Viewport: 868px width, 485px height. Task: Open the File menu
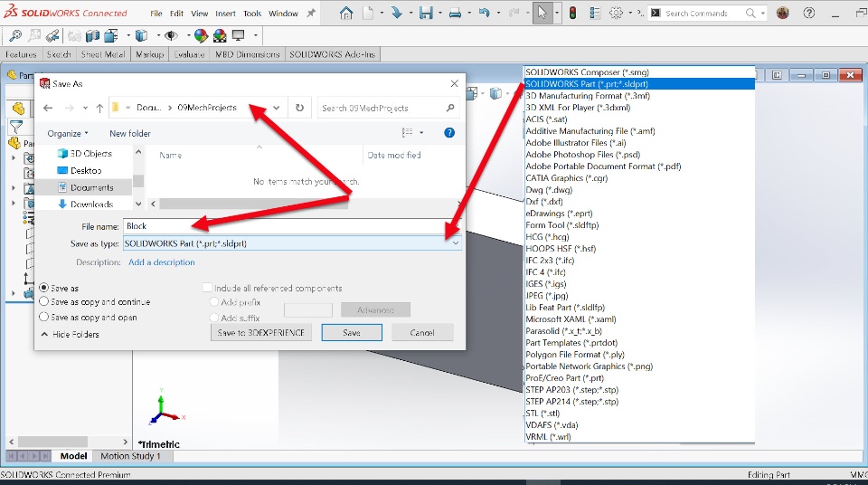[x=156, y=14]
